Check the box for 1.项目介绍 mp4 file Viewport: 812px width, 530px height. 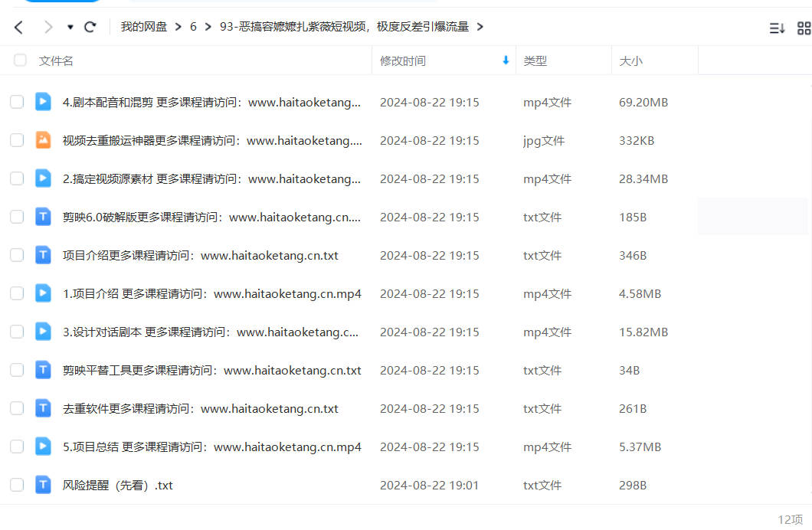(17, 293)
